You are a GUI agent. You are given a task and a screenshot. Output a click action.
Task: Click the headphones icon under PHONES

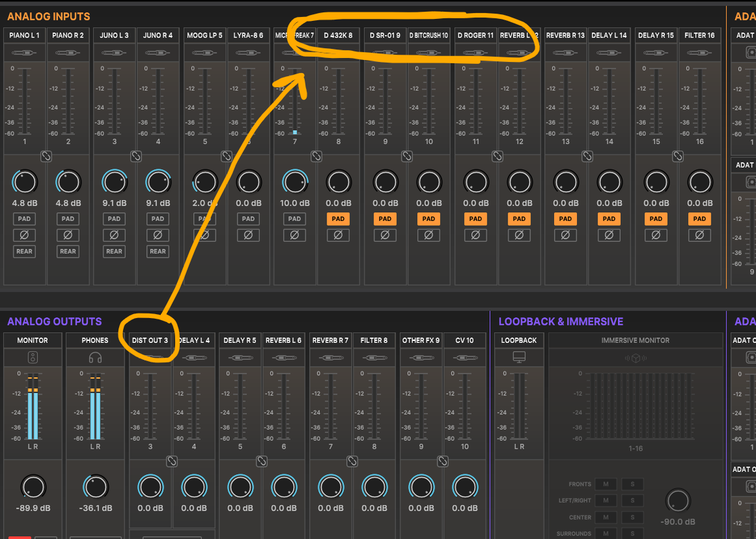95,358
